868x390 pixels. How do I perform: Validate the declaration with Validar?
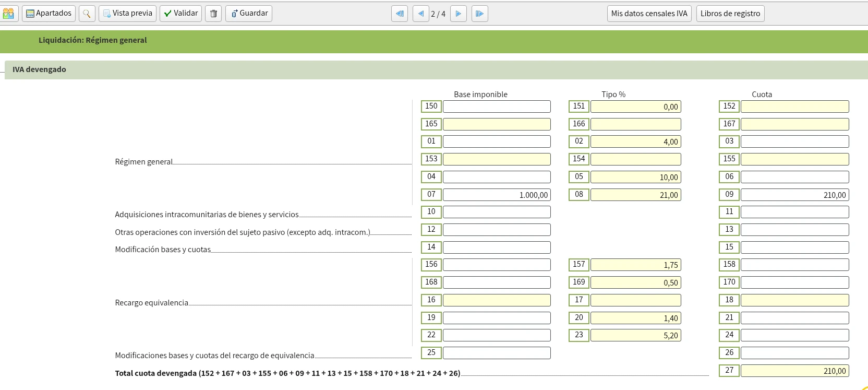tap(181, 14)
